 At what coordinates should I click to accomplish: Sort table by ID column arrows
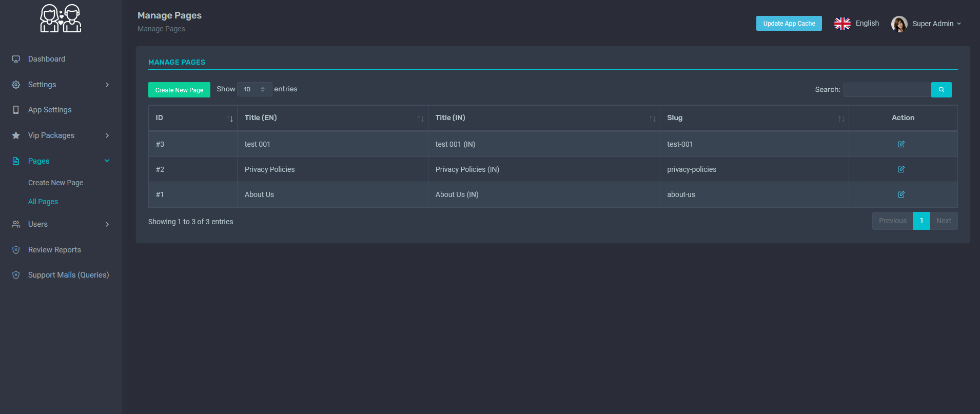click(230, 119)
